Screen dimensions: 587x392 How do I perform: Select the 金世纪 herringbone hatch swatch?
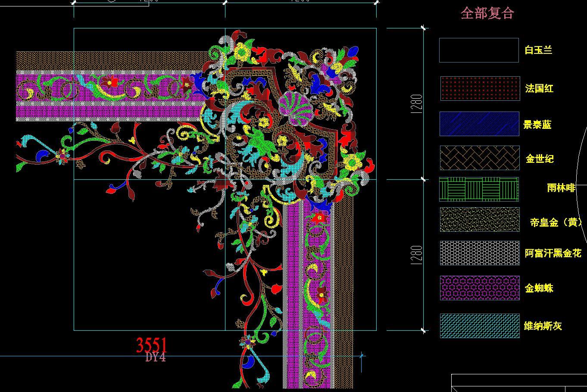click(480, 158)
